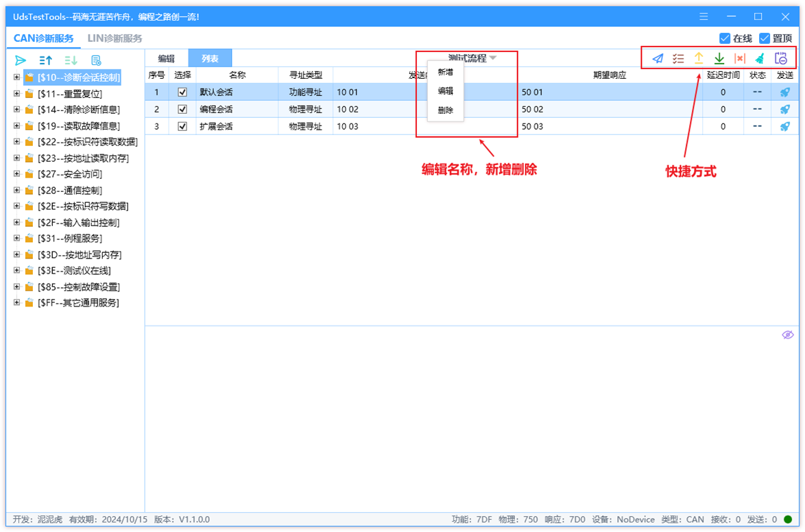Open the 列表 tab
The height and width of the screenshot is (532, 805).
[x=210, y=58]
